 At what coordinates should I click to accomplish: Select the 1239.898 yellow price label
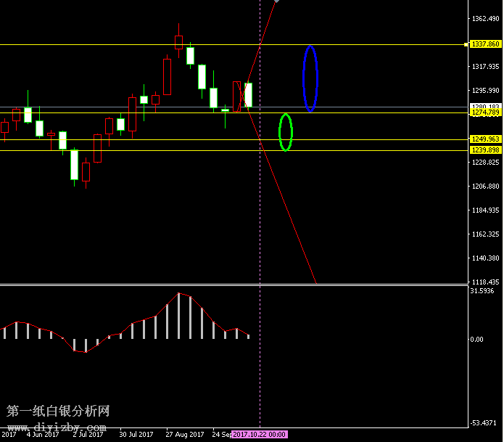coord(485,150)
